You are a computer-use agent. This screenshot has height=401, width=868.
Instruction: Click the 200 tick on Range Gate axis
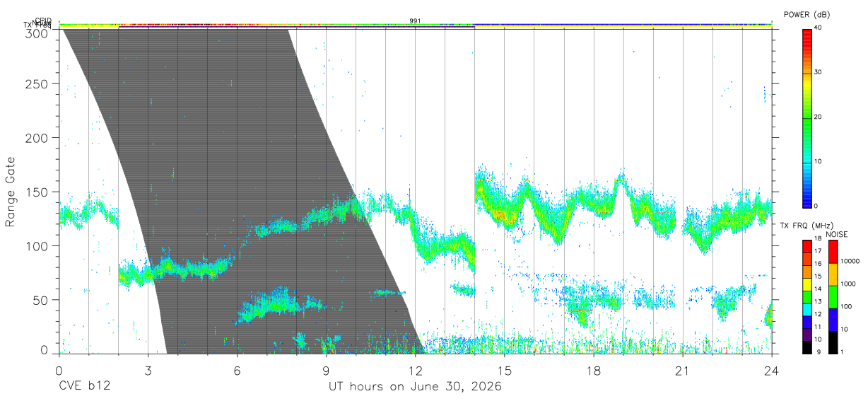click(x=36, y=138)
